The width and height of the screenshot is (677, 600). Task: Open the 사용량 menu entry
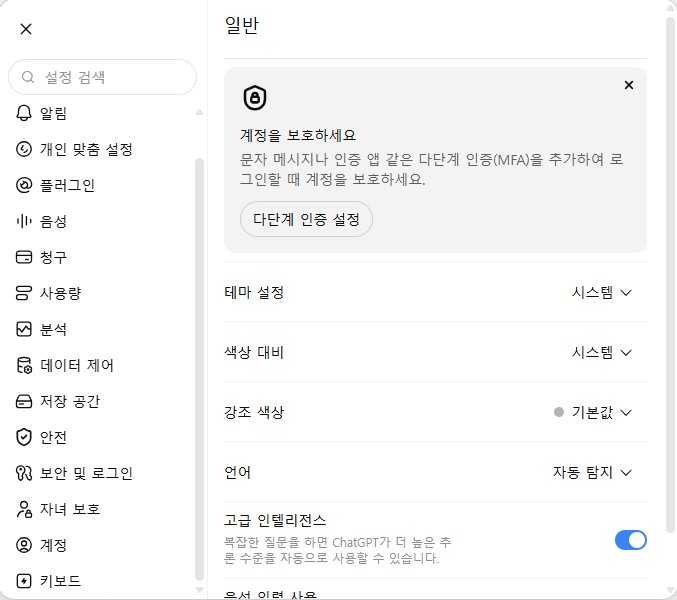(49, 293)
